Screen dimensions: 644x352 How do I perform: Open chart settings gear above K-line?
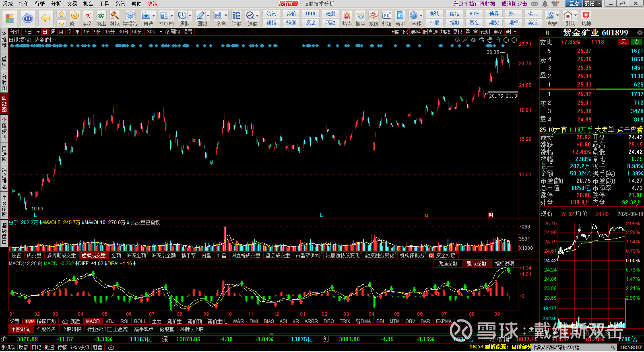click(458, 40)
